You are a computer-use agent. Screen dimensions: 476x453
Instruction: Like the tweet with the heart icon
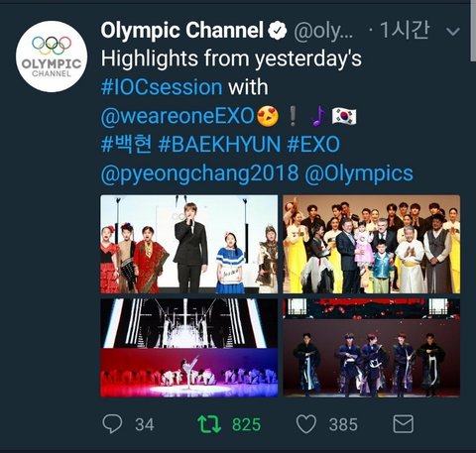[x=306, y=424]
